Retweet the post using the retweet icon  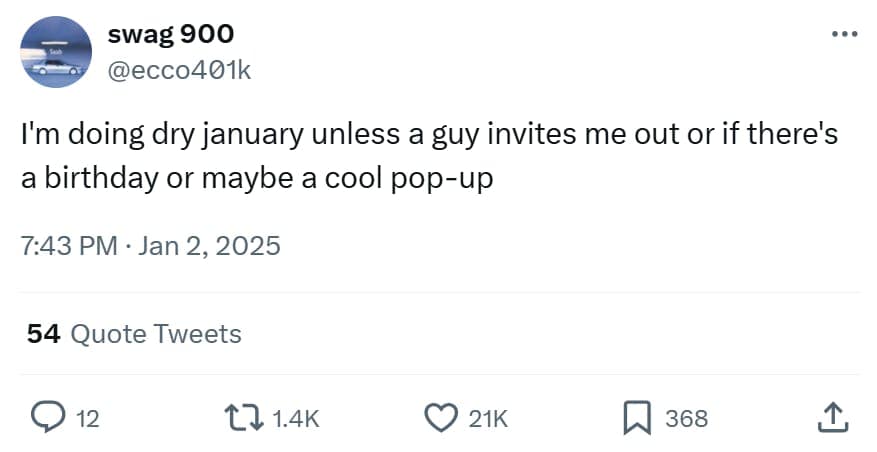[x=242, y=419]
